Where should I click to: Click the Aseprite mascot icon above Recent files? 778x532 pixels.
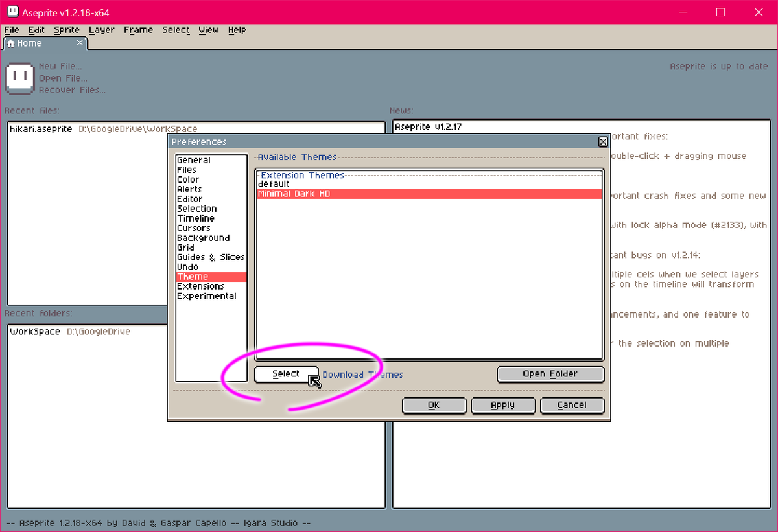click(19, 78)
